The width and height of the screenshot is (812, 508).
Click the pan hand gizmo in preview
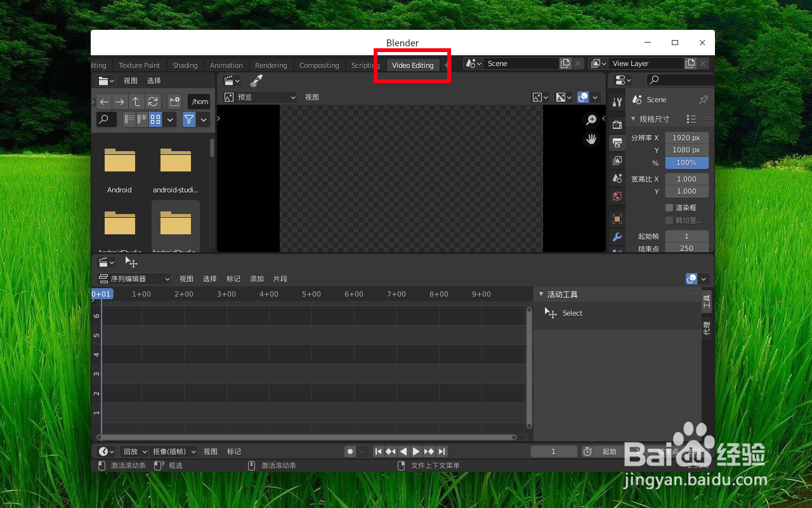pos(591,138)
